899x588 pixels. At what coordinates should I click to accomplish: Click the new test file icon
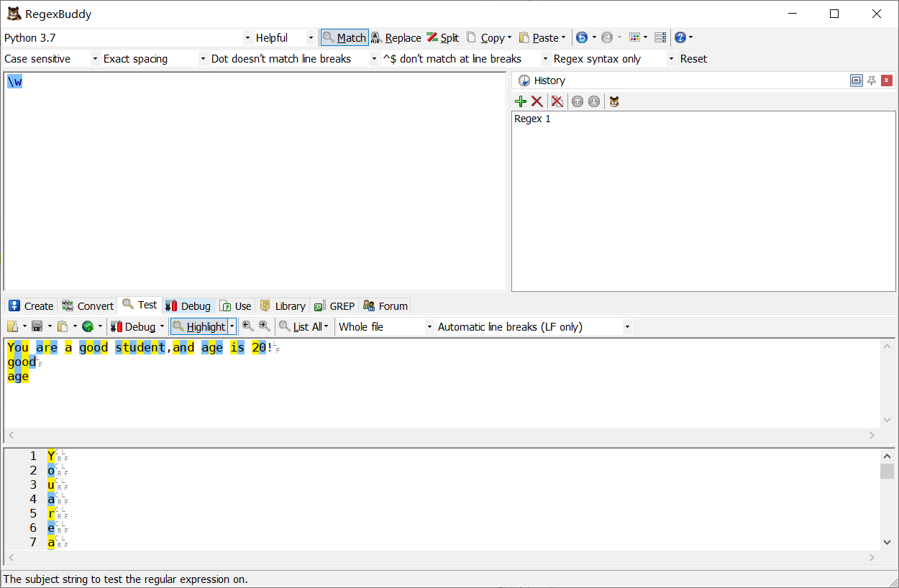coord(12,326)
